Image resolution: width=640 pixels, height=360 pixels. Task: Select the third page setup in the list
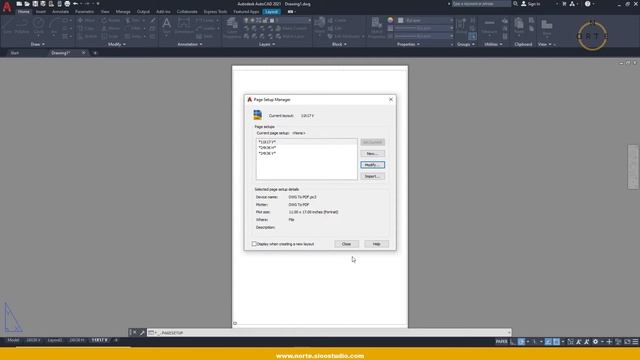coord(306,153)
